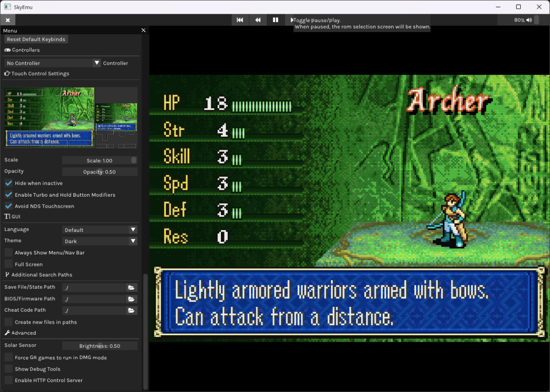Screen dimensions: 550x392
Task: Enable Force GB games to run in DMG mode
Action: click(9, 358)
